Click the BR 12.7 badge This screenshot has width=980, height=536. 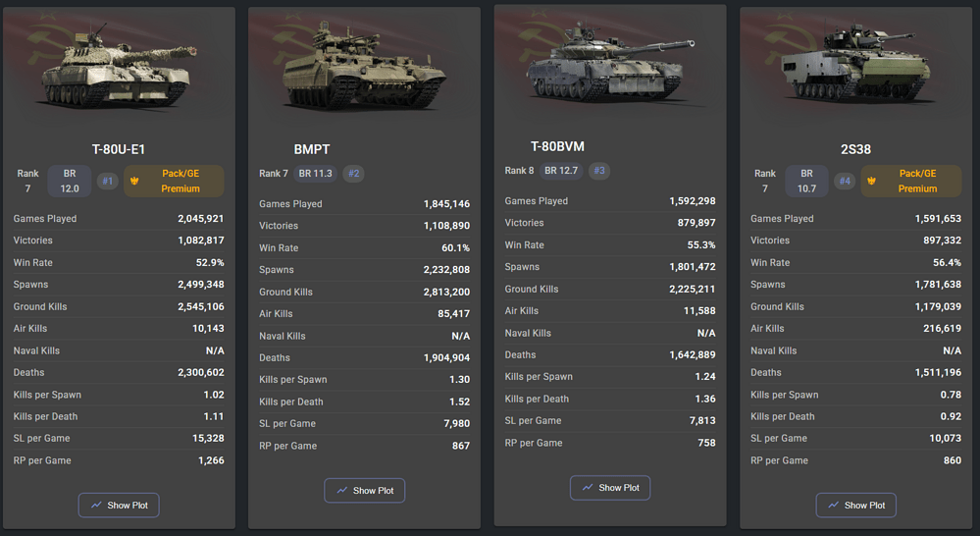pyautogui.click(x=561, y=171)
